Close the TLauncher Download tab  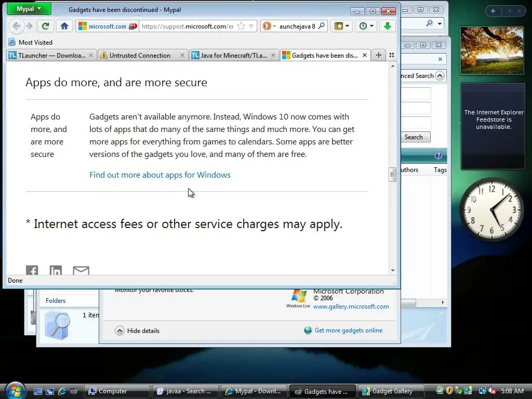91,55
